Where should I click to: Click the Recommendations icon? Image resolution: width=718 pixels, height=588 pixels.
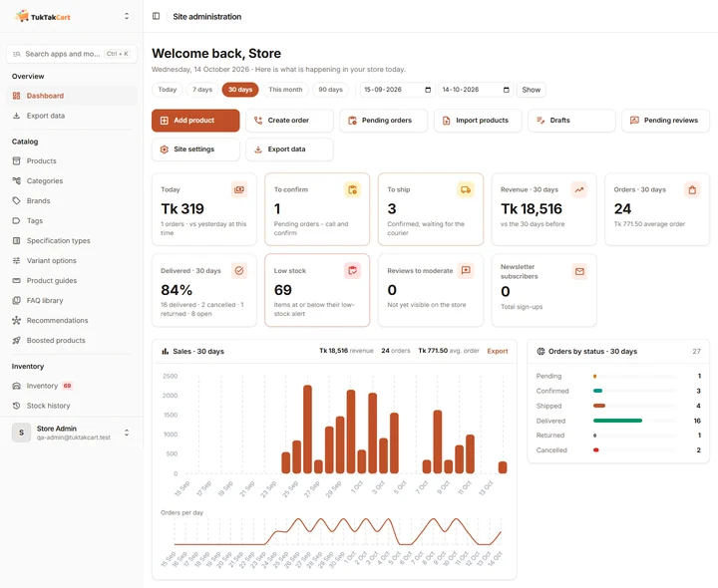[17, 320]
